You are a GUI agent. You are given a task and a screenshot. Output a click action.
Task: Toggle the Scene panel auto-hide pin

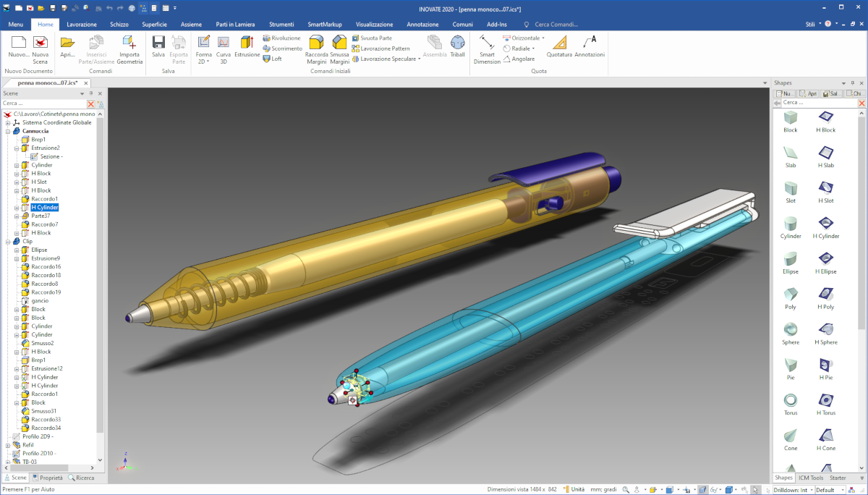[x=90, y=93]
